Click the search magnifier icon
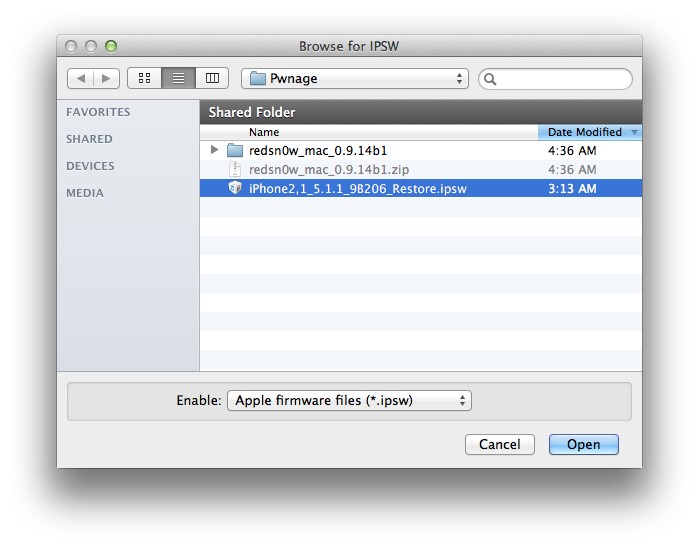The height and width of the screenshot is (547, 699). pos(490,79)
